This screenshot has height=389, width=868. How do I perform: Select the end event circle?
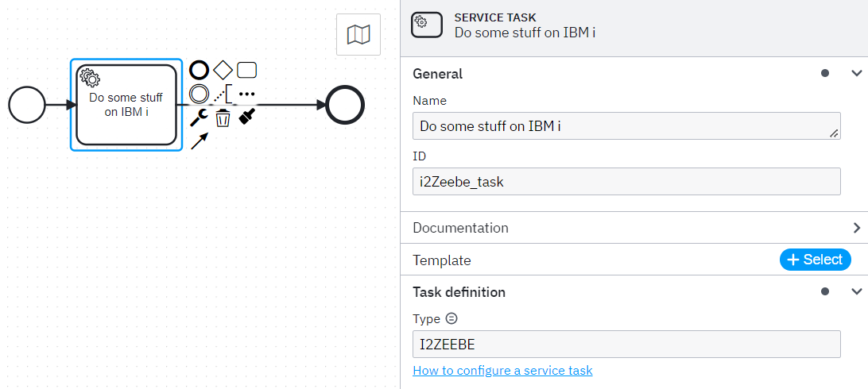(346, 105)
